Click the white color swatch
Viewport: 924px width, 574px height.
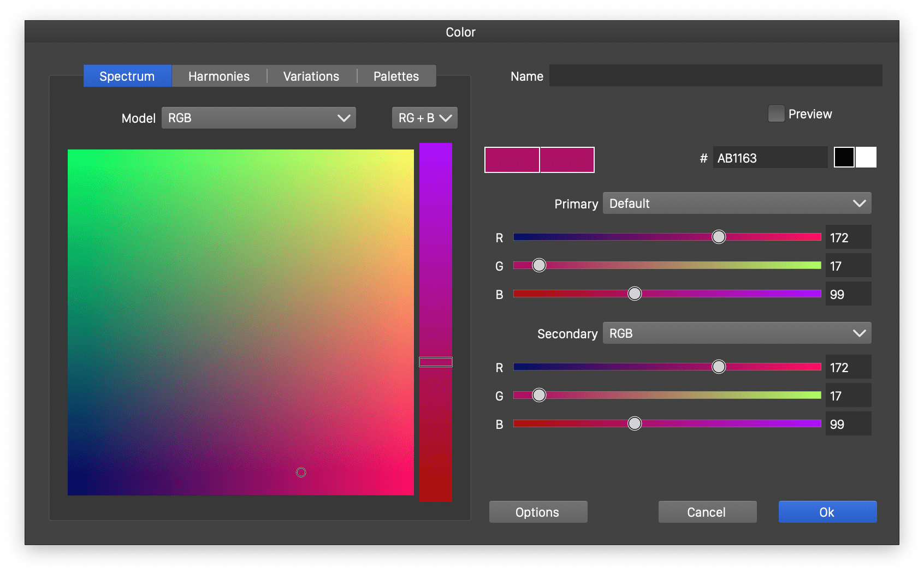tap(866, 157)
